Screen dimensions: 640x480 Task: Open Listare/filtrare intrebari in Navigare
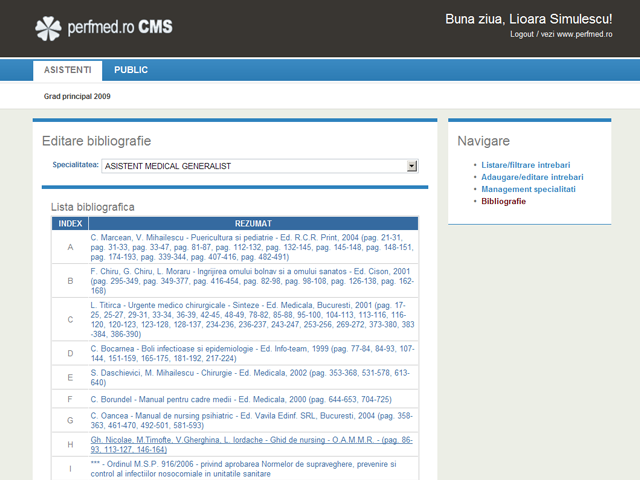[x=525, y=164]
